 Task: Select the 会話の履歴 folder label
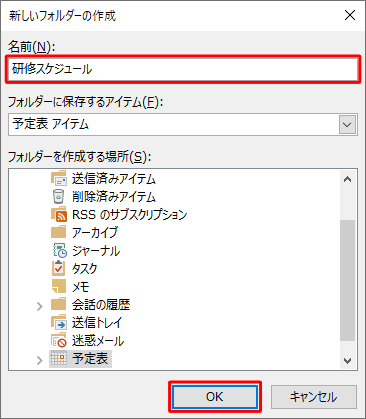point(101,304)
